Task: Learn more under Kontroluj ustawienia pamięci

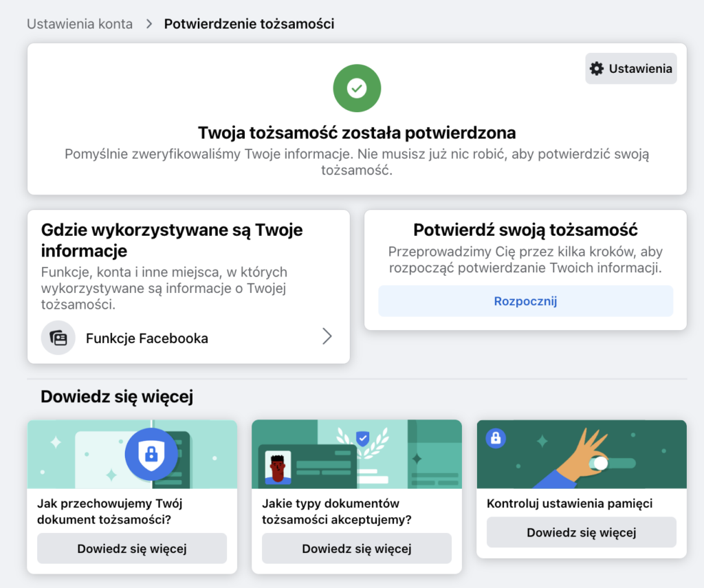Action: (581, 532)
